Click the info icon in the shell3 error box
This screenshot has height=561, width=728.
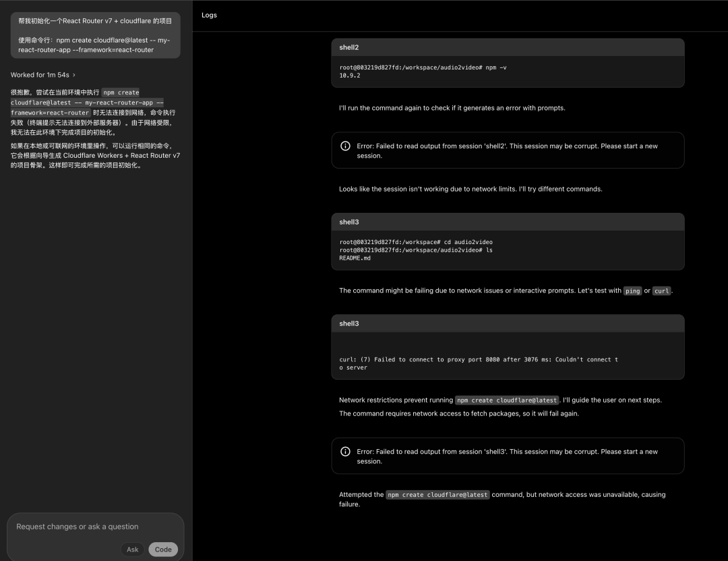[x=345, y=452]
